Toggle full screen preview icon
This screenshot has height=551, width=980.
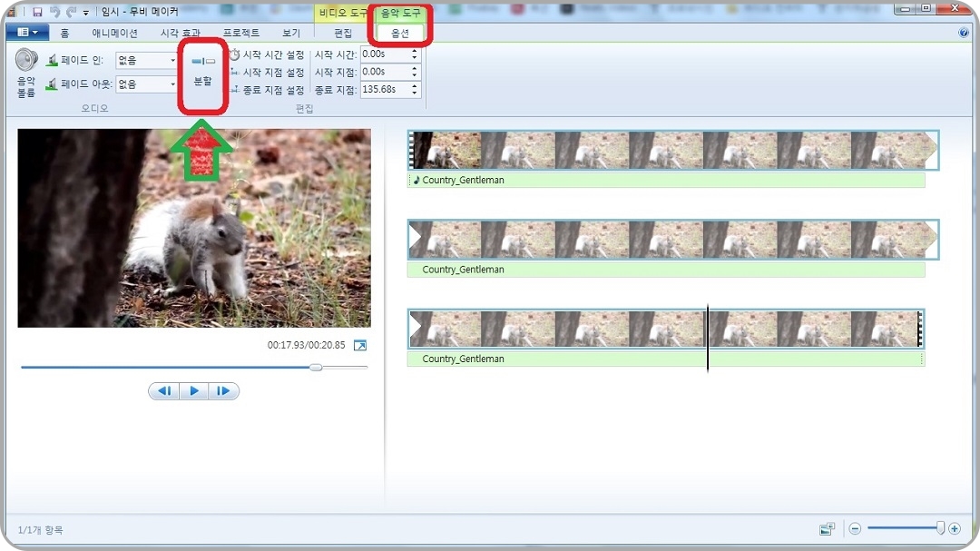point(360,345)
